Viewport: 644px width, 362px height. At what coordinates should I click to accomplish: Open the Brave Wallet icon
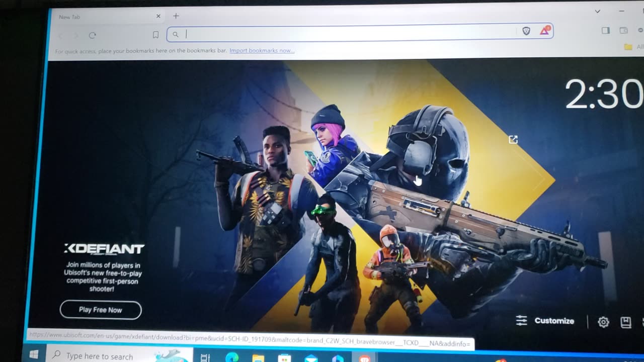click(623, 30)
